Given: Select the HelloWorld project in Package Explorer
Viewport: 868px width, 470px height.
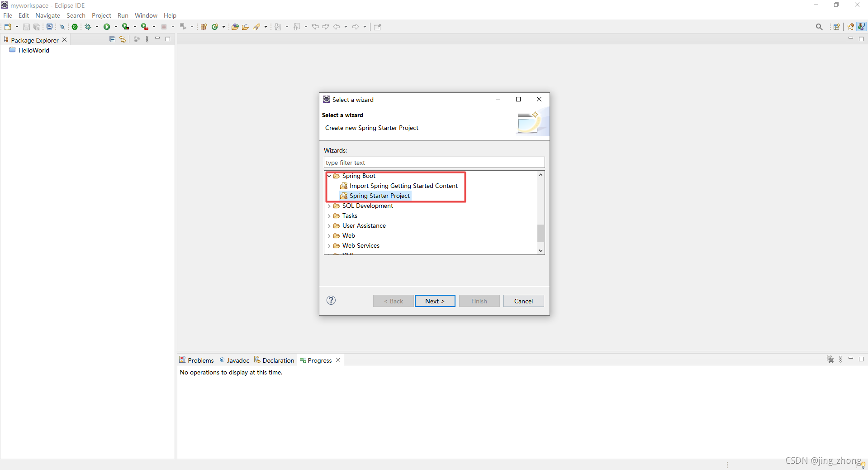Looking at the screenshot, I should pos(29,50).
